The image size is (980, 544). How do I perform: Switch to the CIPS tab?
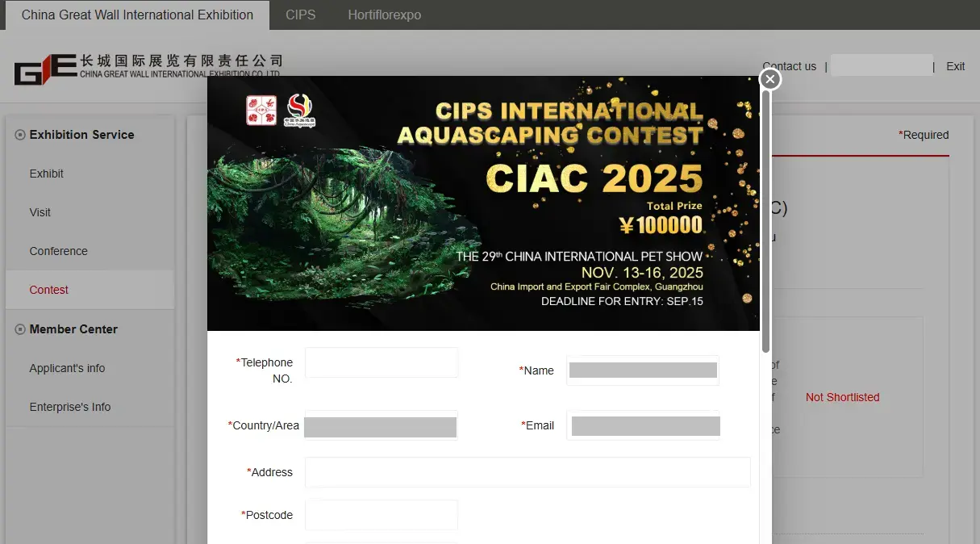click(x=300, y=15)
